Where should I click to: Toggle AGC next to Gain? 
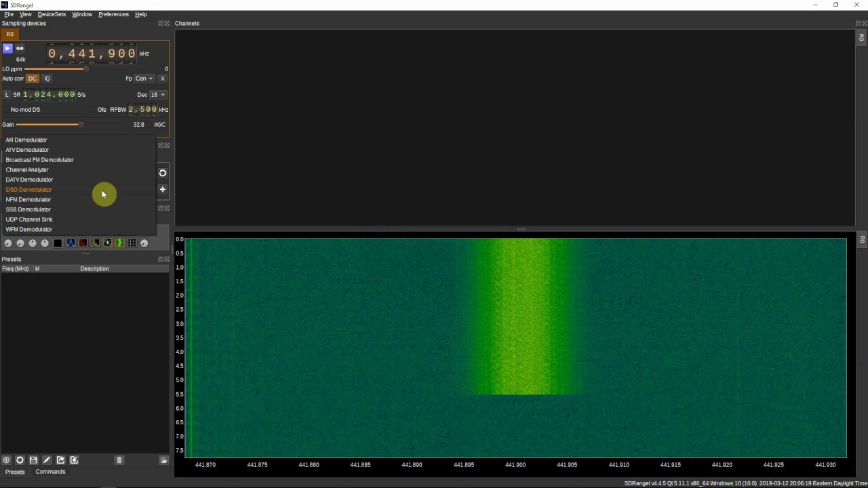pos(159,125)
